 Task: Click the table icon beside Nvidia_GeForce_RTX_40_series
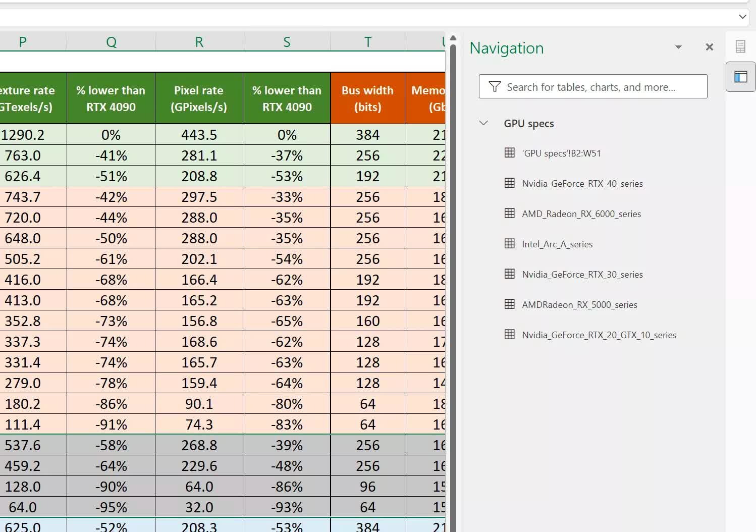(x=510, y=183)
